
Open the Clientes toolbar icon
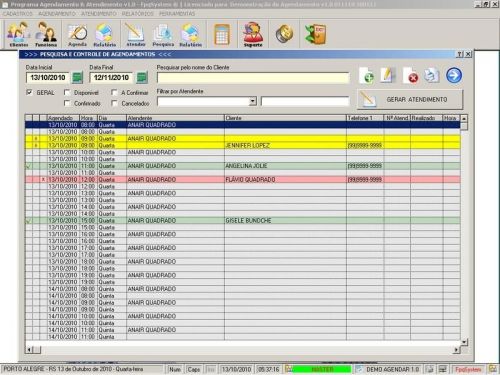[19, 34]
